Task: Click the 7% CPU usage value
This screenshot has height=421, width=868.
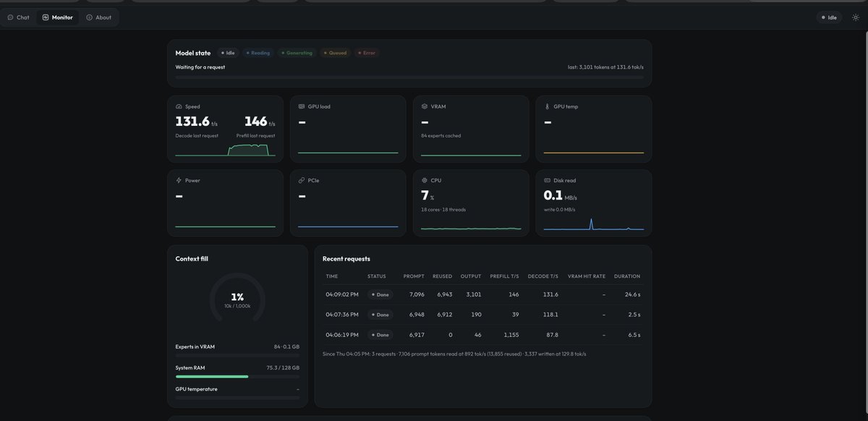Action: [x=427, y=195]
